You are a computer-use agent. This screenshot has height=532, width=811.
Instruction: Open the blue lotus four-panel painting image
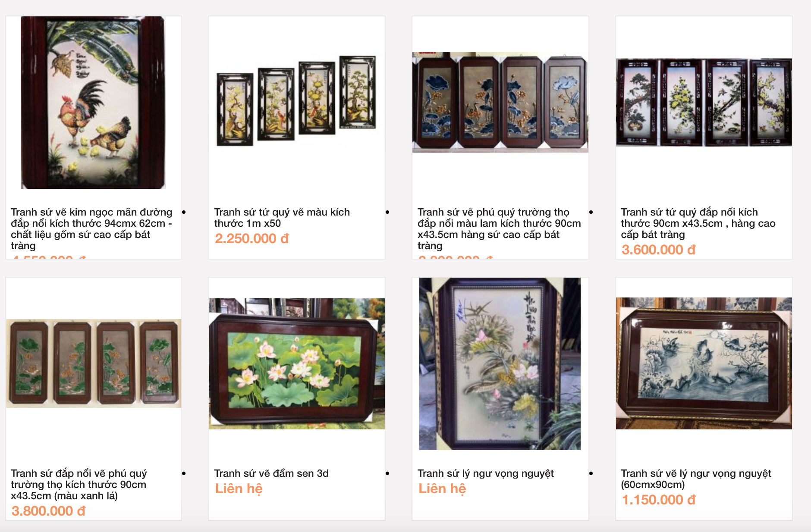[500, 102]
